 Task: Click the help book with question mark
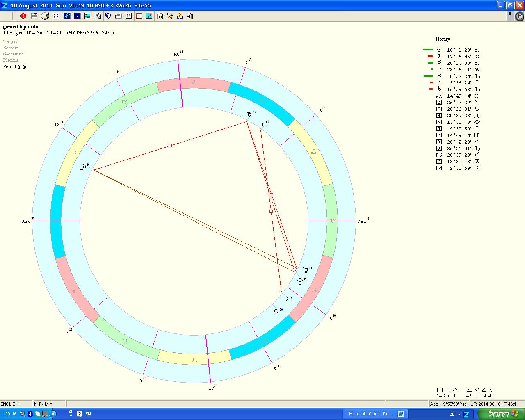[x=180, y=16]
